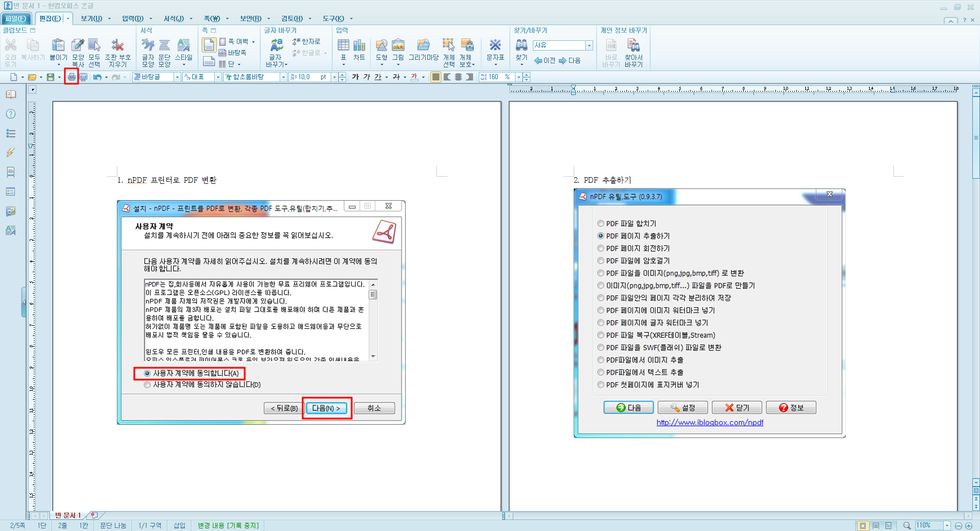Choose PDF 파일 합치기 in nPDF utility

click(601, 223)
